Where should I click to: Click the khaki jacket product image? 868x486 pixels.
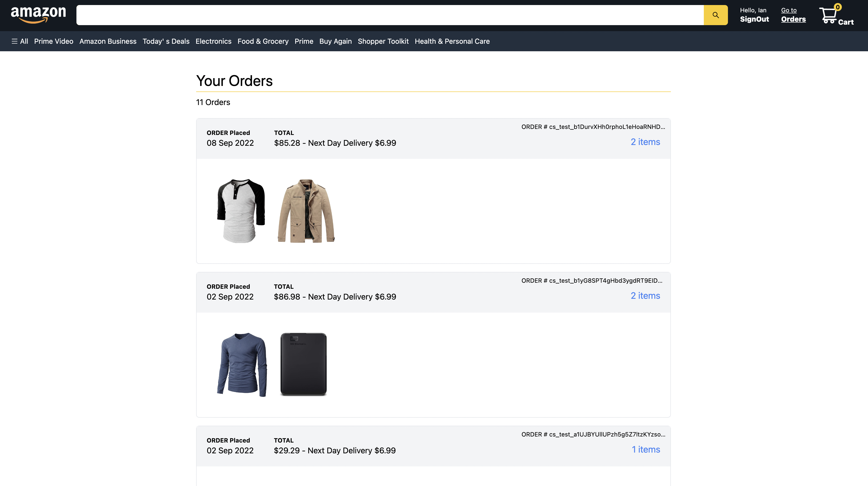point(306,211)
